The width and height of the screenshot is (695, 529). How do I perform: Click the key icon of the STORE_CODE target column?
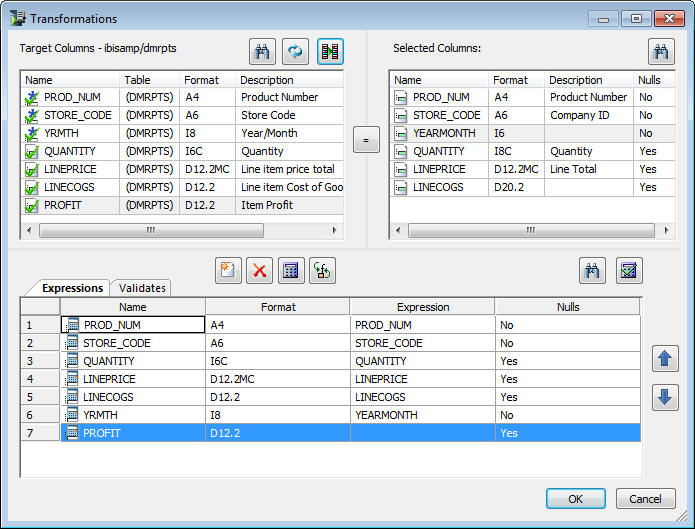tap(32, 116)
